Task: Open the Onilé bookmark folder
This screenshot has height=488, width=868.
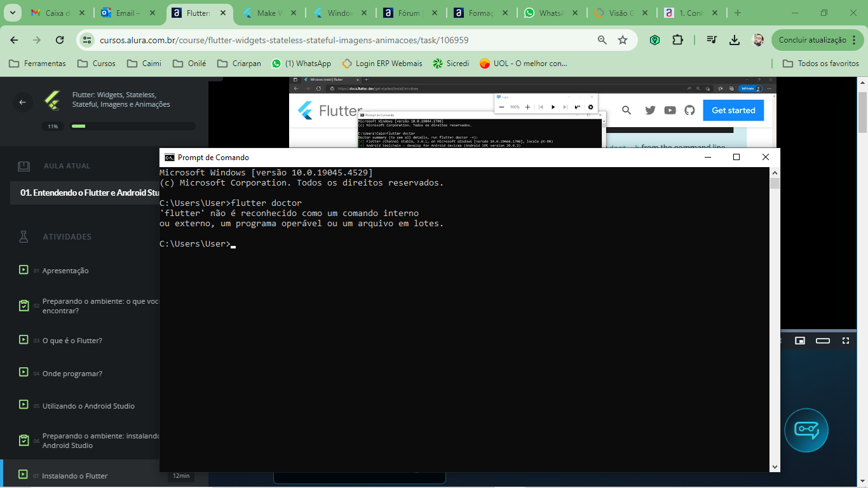Action: (x=190, y=64)
